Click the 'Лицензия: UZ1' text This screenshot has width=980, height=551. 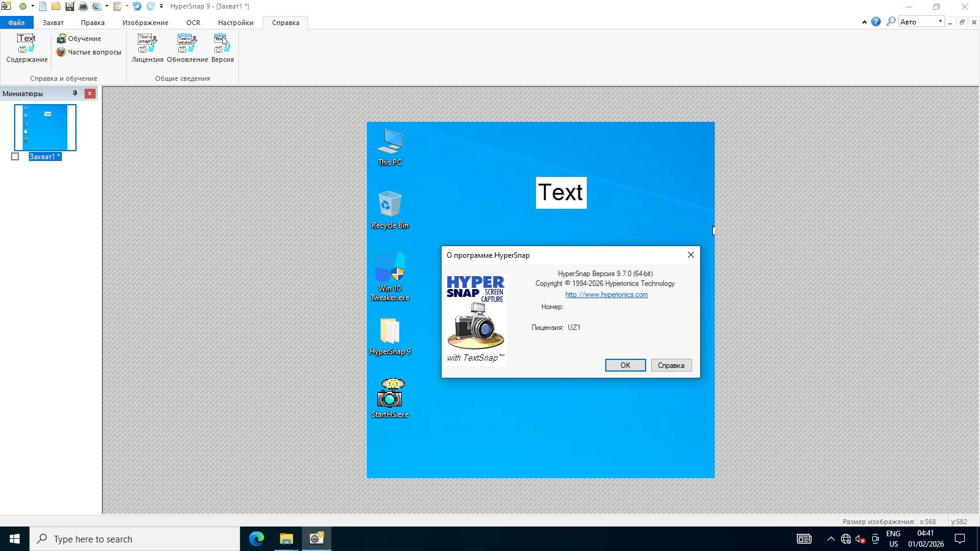click(556, 328)
